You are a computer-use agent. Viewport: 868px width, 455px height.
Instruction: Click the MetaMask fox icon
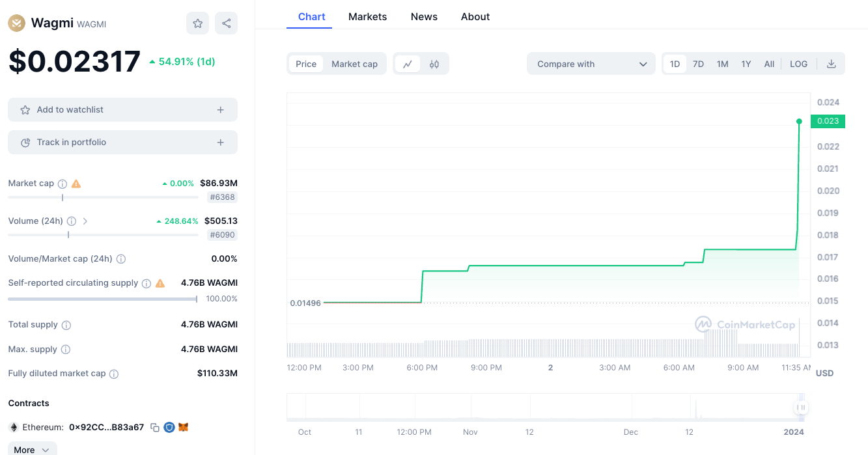(x=184, y=428)
